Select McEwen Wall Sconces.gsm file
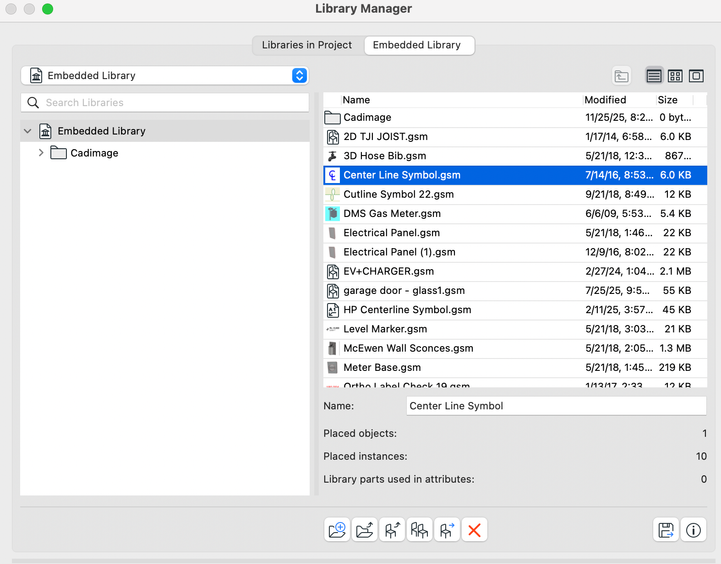 pos(515,348)
